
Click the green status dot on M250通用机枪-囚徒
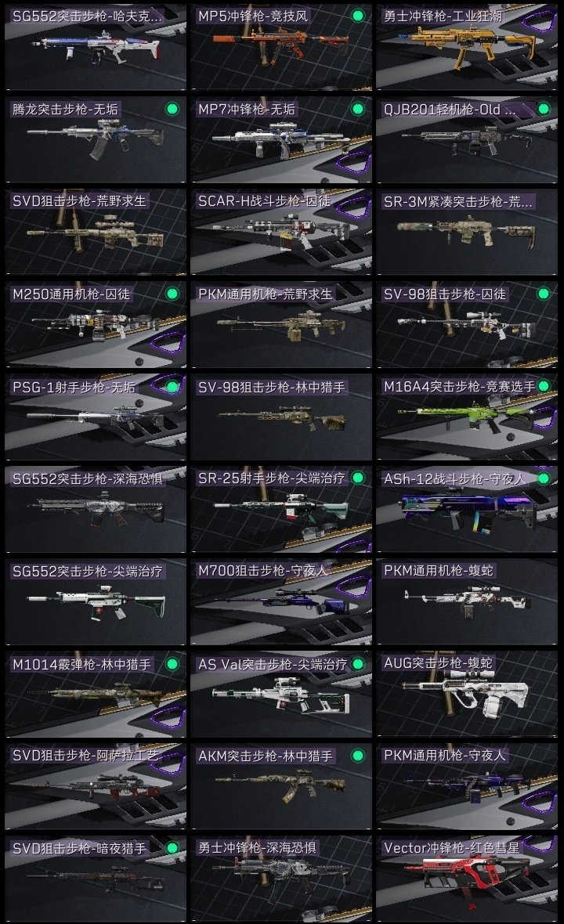click(172, 294)
